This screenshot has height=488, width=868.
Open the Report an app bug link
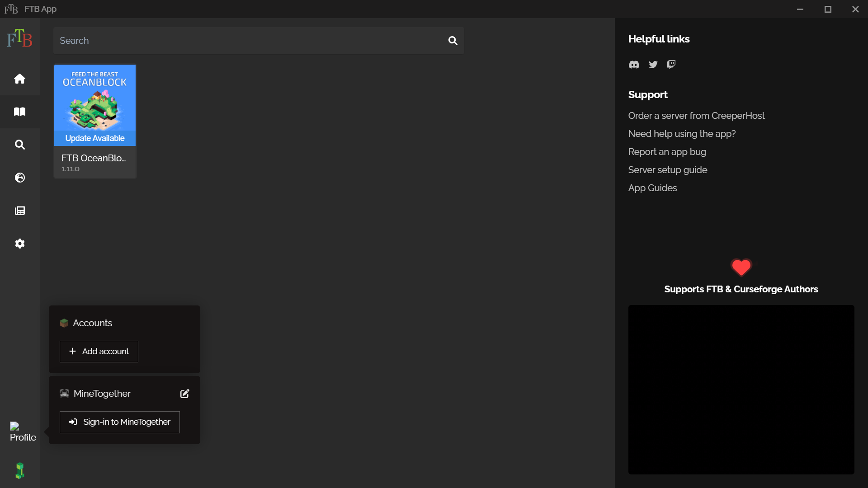667,152
